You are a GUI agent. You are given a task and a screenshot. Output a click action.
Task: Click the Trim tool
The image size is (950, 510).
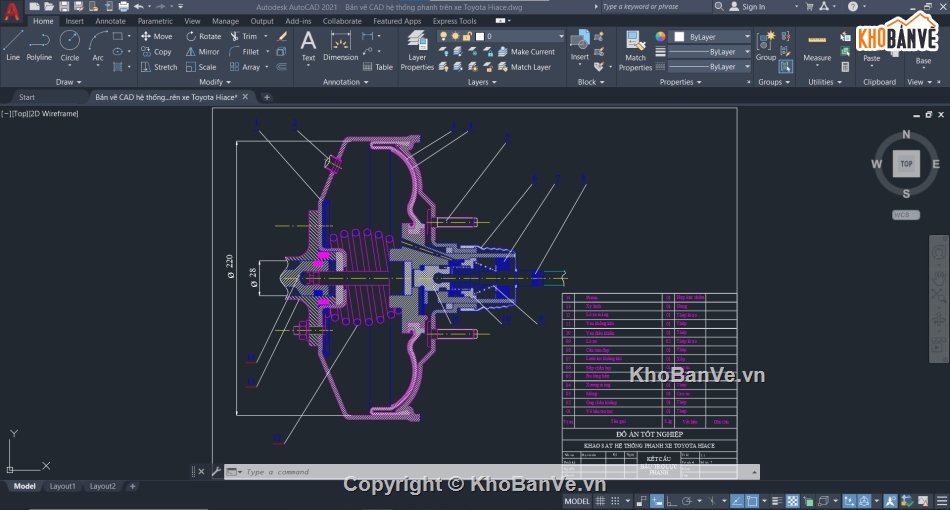pyautogui.click(x=244, y=36)
